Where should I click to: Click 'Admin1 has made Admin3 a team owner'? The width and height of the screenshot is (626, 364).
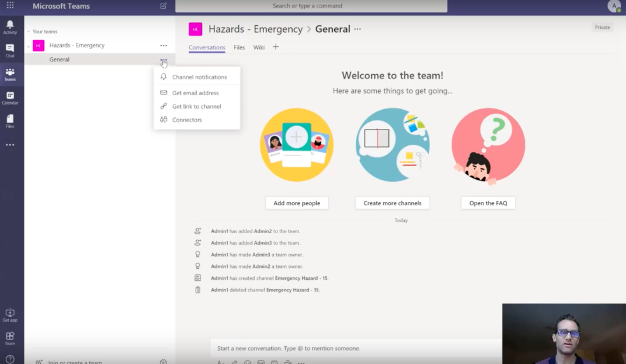tap(257, 255)
